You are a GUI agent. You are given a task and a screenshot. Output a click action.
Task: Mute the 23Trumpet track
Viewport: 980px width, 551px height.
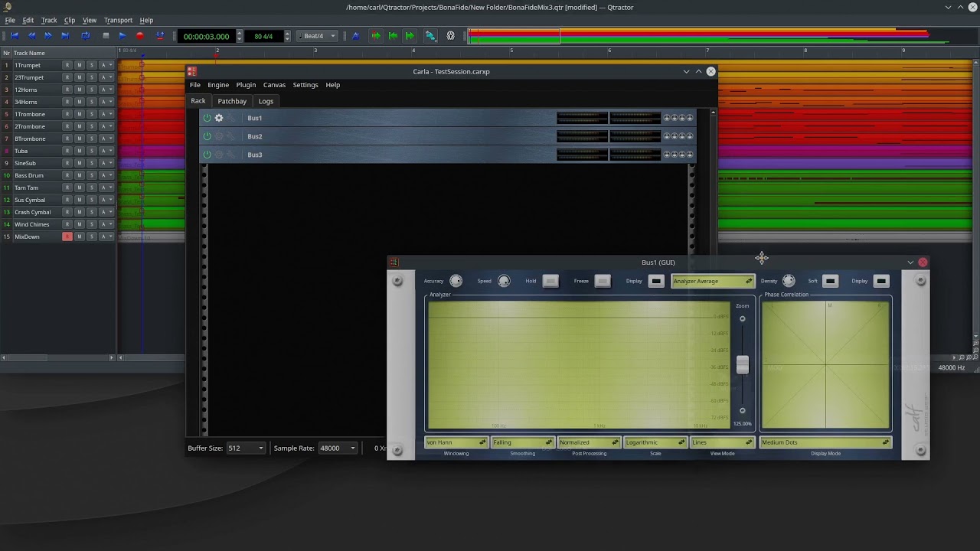coord(79,77)
